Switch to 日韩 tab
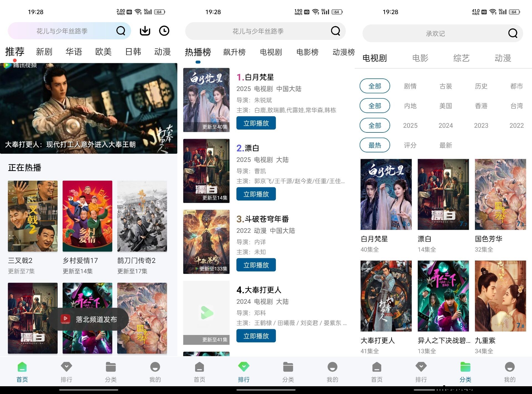 (133, 52)
